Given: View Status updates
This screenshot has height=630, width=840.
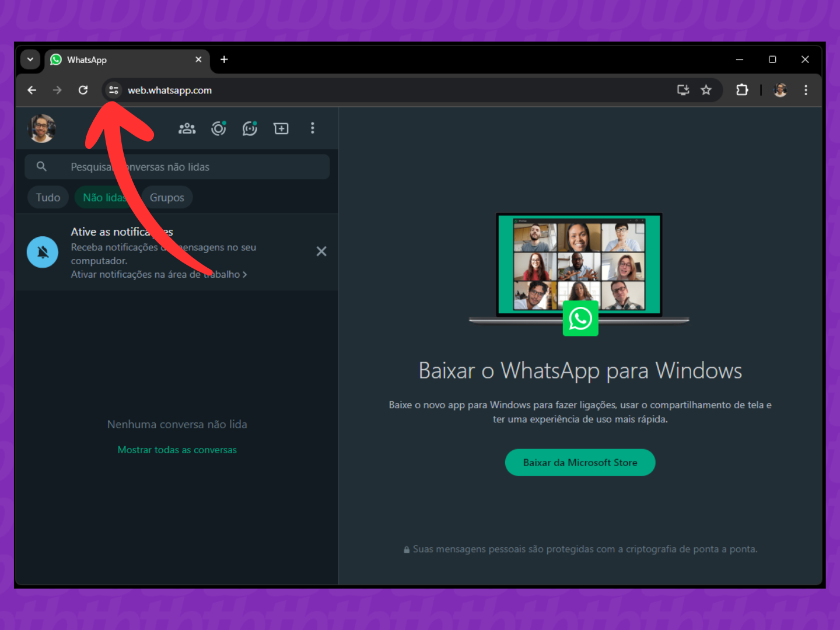Looking at the screenshot, I should pyautogui.click(x=218, y=128).
